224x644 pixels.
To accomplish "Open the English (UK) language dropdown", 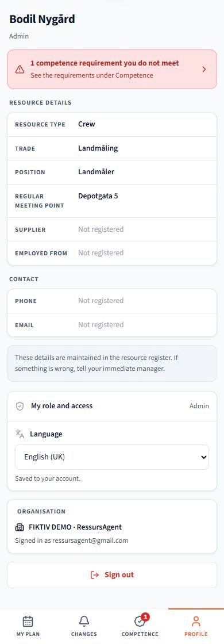I will pyautogui.click(x=112, y=457).
